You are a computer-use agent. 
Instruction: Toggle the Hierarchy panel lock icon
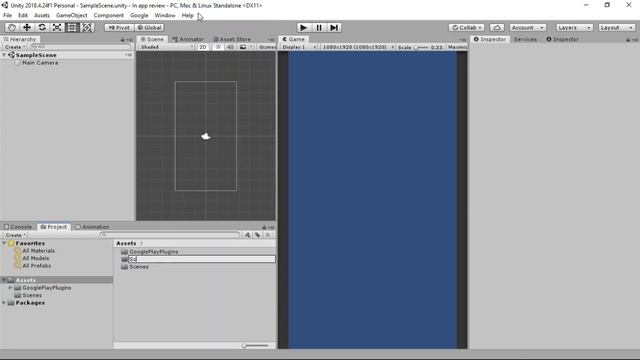[x=122, y=40]
